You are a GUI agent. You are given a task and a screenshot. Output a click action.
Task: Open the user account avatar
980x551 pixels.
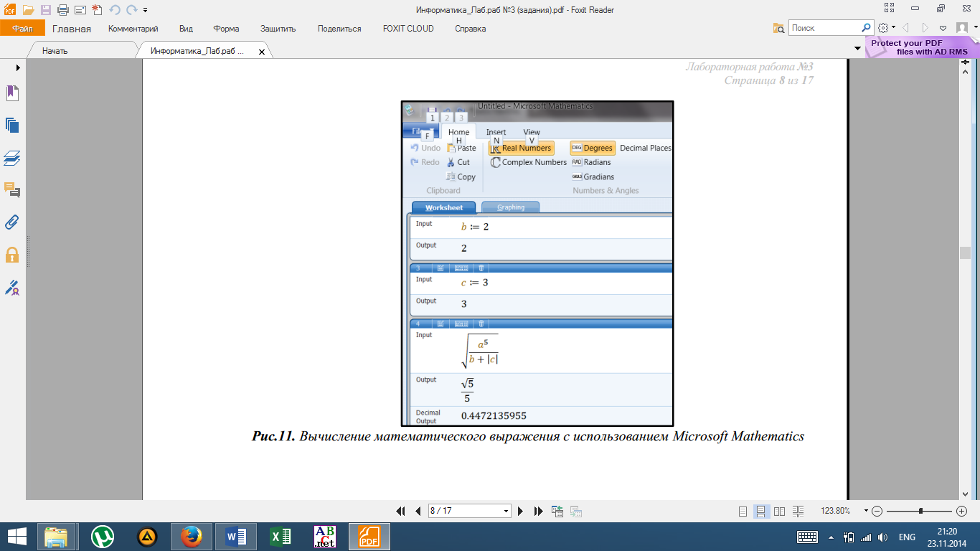pos(961,28)
